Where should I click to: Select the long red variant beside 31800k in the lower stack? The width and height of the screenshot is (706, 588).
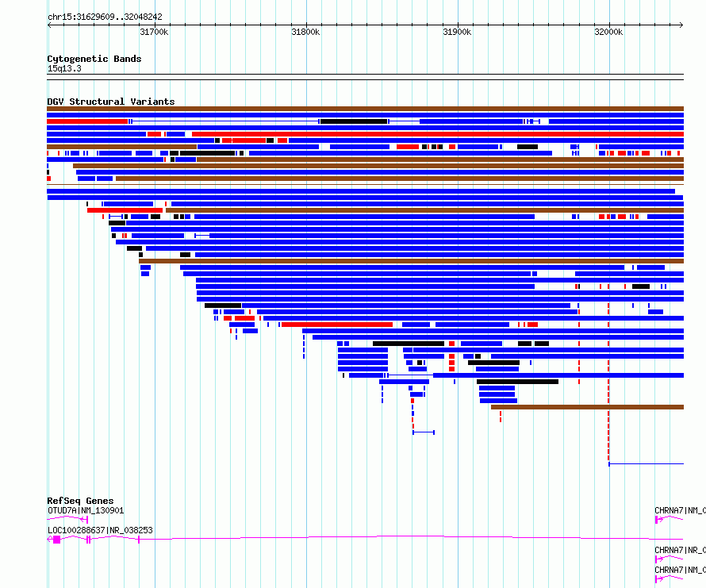(337, 325)
